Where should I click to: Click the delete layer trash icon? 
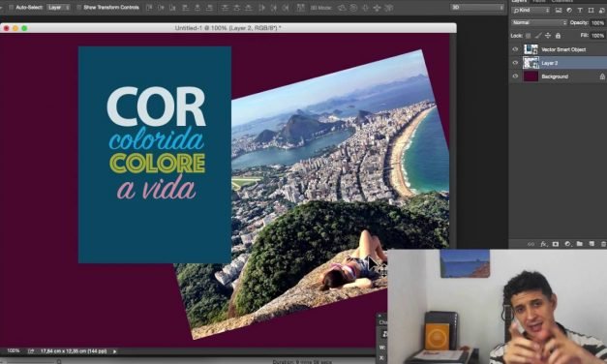tap(603, 244)
